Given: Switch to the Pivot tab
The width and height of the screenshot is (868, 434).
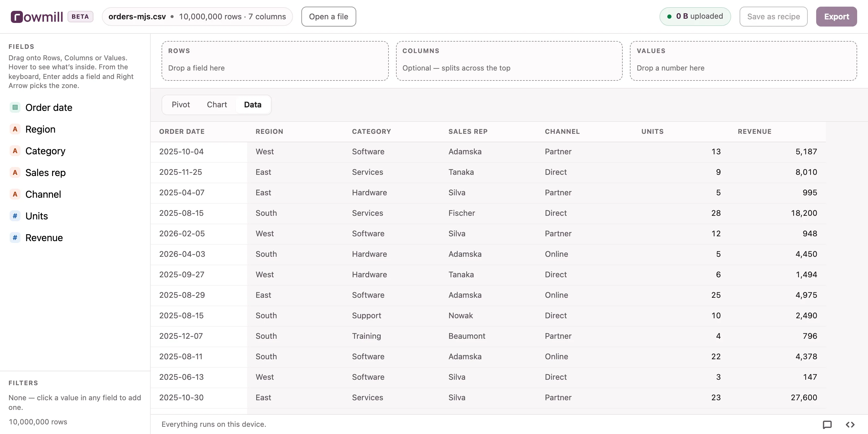Looking at the screenshot, I should point(181,105).
